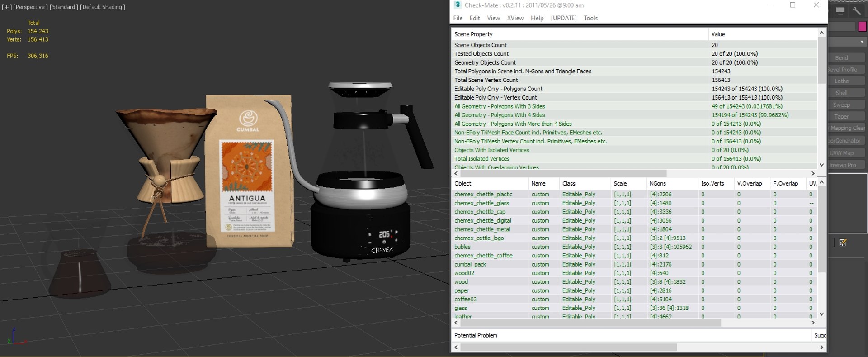This screenshot has width=868, height=357.
Task: Apply the Sweep modifier button
Action: (846, 105)
